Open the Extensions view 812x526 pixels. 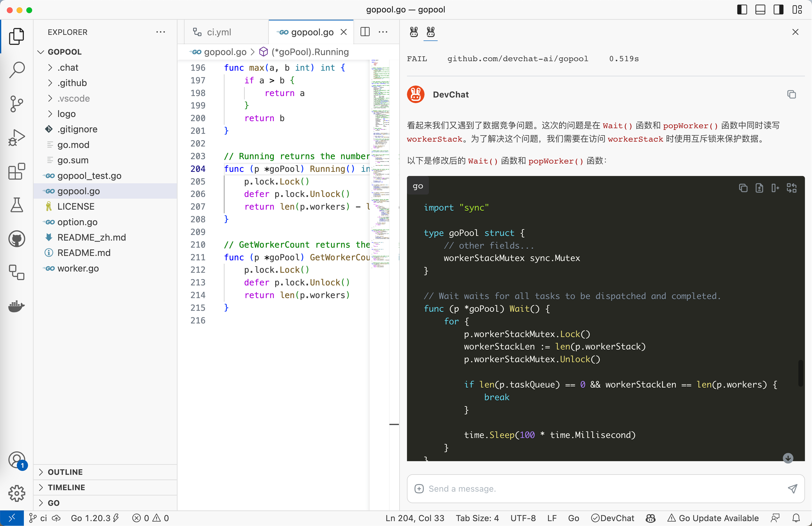(x=16, y=171)
